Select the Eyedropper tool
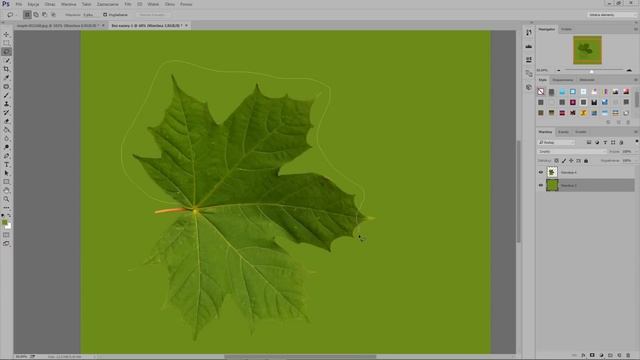Viewport: 640px width, 360px height. 6,78
